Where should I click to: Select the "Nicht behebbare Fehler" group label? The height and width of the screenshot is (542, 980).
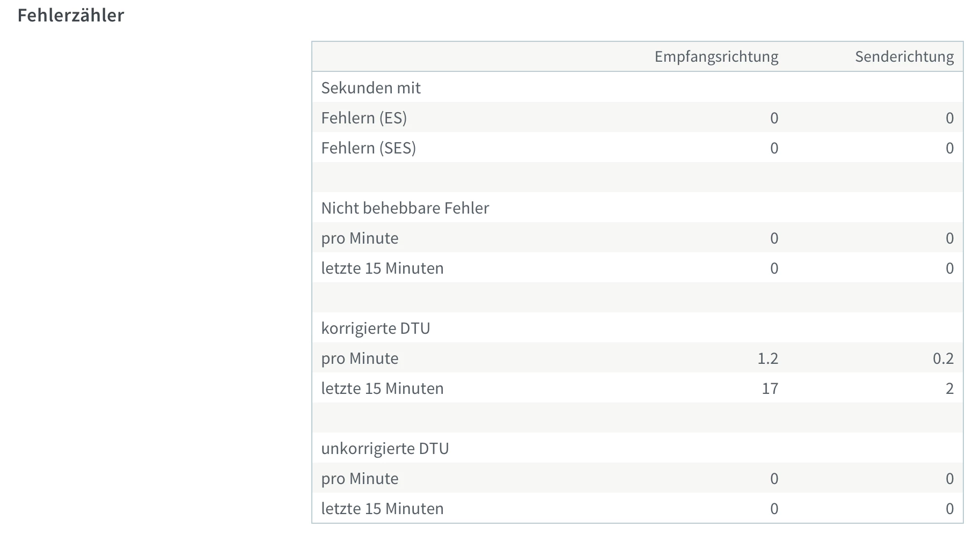tap(405, 208)
